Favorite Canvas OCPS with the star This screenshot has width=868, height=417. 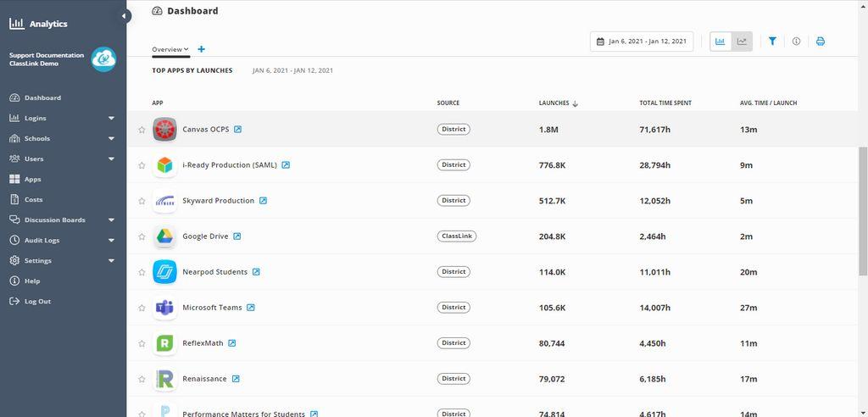(x=142, y=130)
